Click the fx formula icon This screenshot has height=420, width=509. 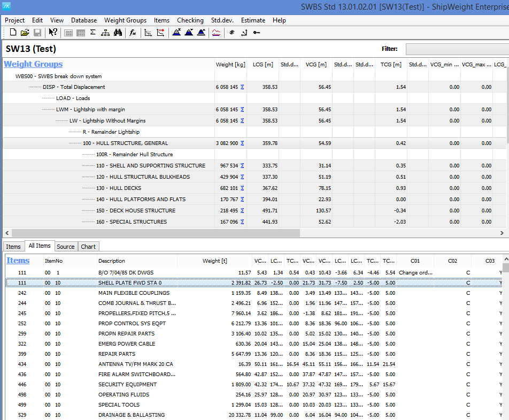pos(133,33)
